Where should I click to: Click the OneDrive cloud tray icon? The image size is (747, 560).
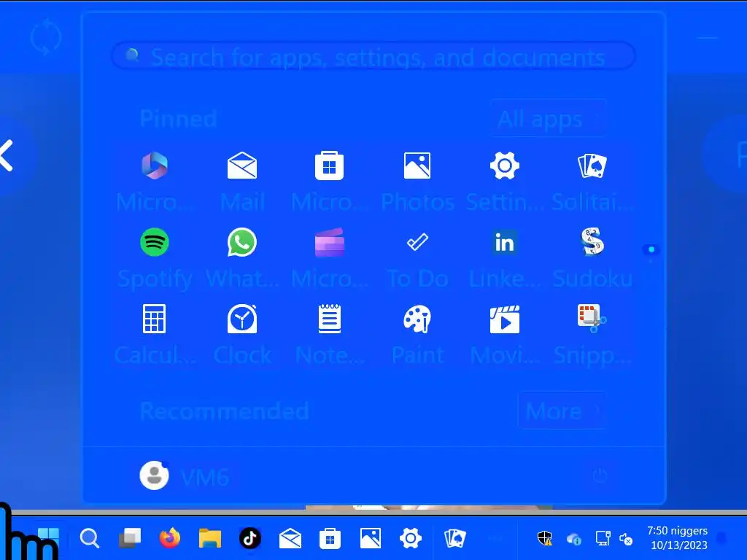tap(573, 539)
